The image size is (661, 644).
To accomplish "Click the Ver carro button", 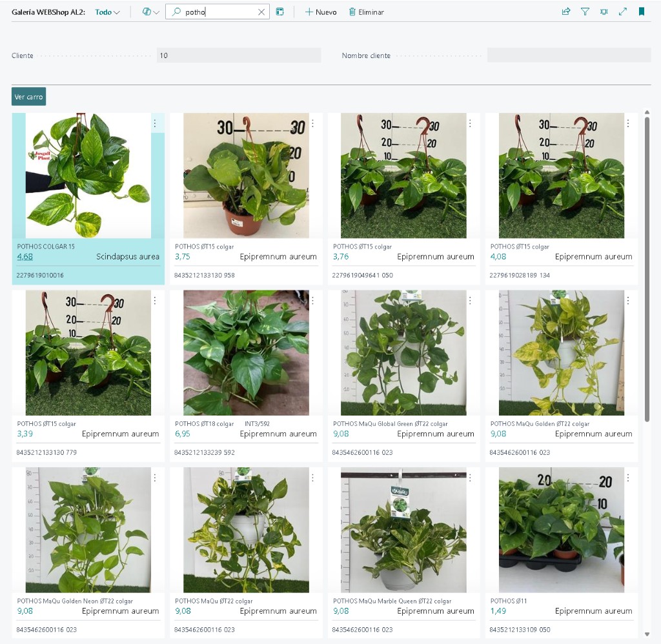I will click(28, 97).
